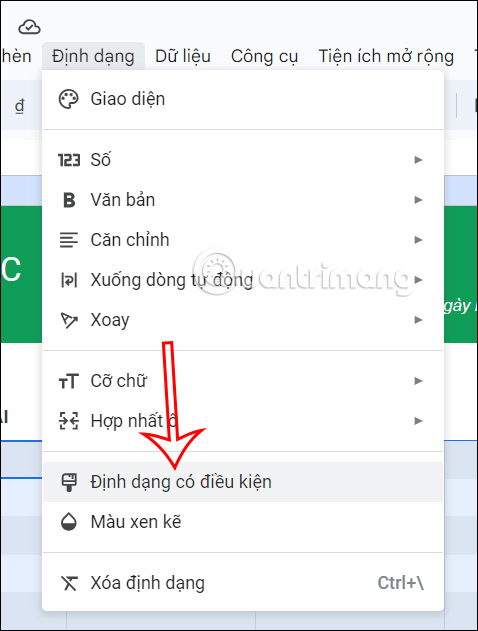478x631 pixels.
Task: Click the cloud saved status icon
Action: (x=29, y=27)
